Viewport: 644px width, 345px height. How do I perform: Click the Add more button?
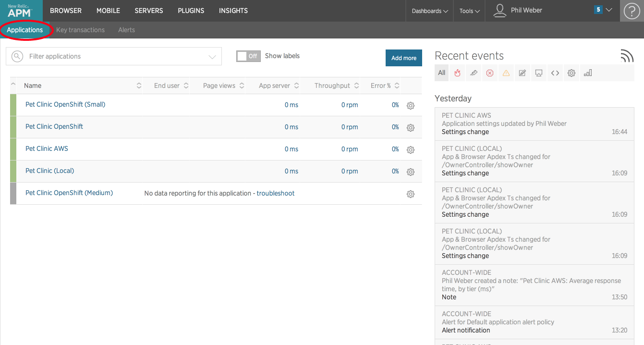pyautogui.click(x=404, y=58)
